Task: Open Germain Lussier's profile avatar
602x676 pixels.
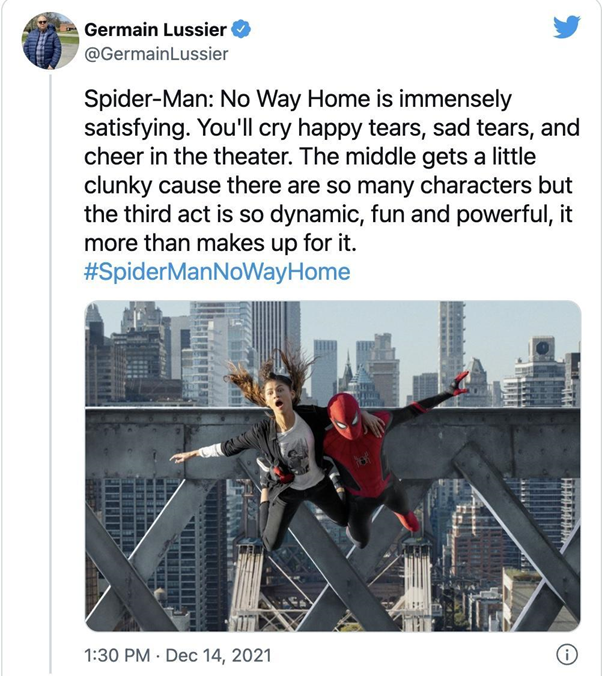Action: (x=50, y=41)
